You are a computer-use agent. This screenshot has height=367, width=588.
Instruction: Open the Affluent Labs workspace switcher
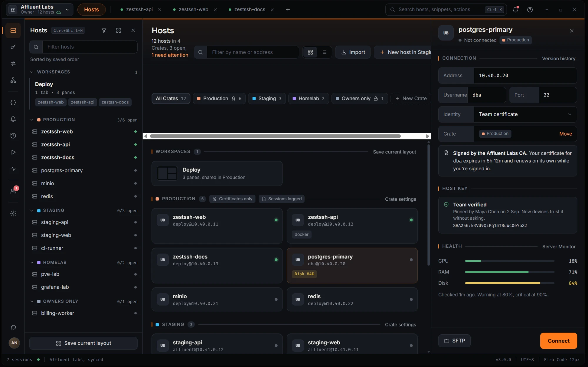pos(40,9)
